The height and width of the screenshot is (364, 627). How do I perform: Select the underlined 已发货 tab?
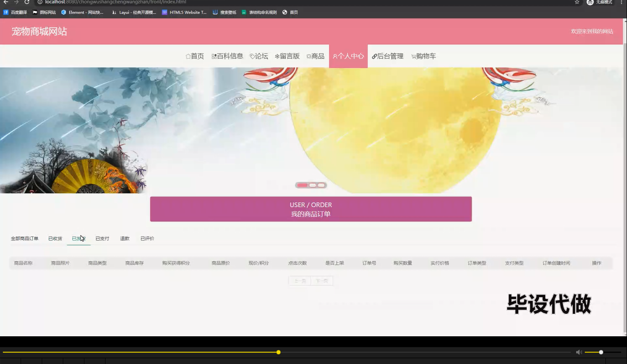click(x=79, y=239)
